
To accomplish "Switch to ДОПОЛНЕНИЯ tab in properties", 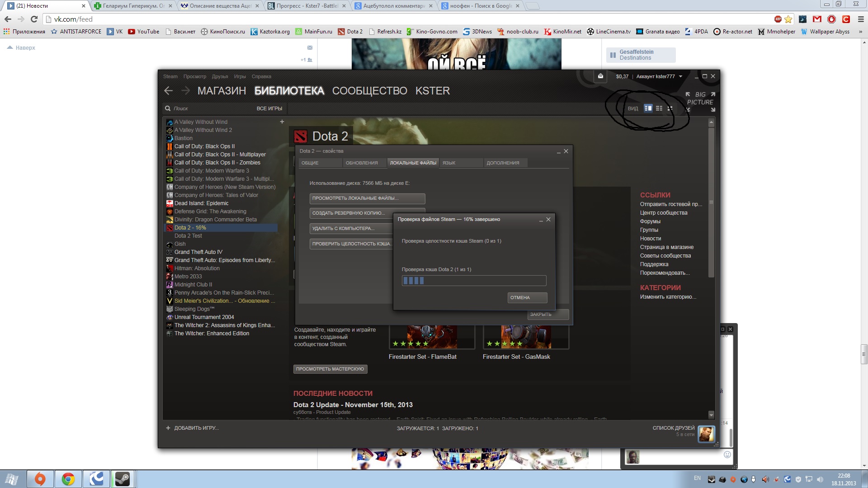I will pos(505,163).
